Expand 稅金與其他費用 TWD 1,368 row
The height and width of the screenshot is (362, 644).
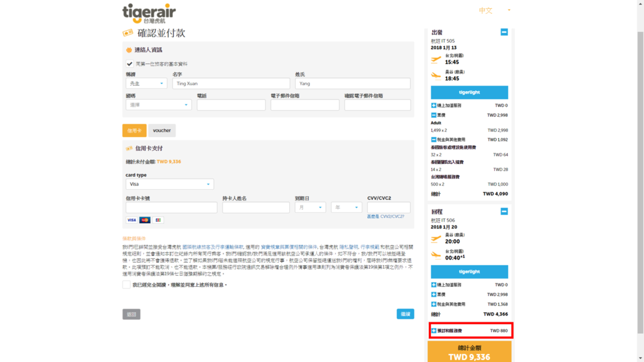[434, 305]
